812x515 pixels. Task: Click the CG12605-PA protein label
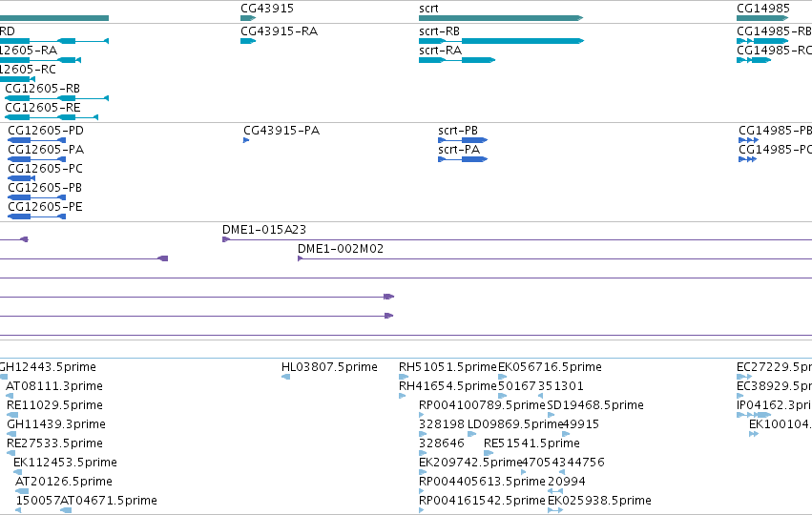coord(46,150)
